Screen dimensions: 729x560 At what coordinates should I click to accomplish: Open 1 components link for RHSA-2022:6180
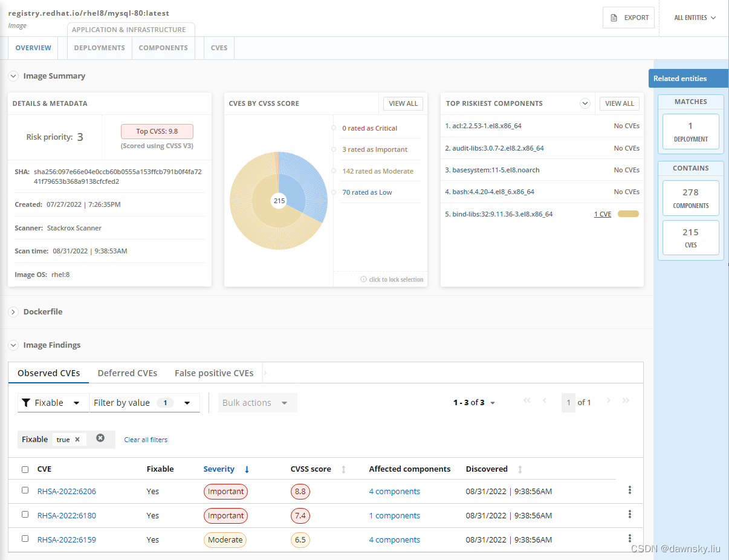pos(394,516)
